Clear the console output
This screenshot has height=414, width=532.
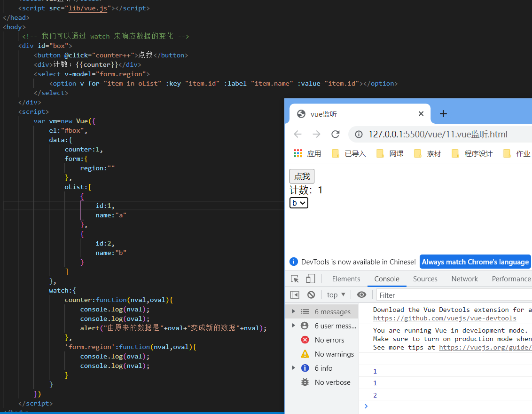point(311,295)
